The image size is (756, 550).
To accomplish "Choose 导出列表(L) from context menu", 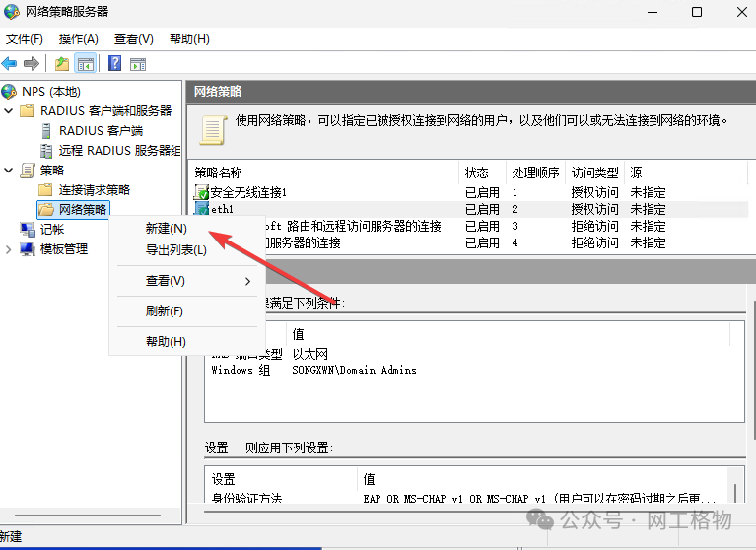I will point(188,250).
